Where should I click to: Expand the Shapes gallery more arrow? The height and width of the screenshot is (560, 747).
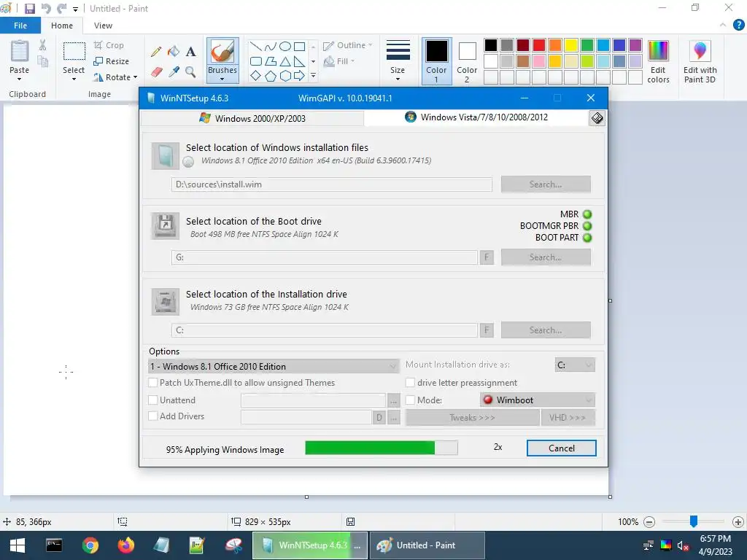pyautogui.click(x=313, y=76)
